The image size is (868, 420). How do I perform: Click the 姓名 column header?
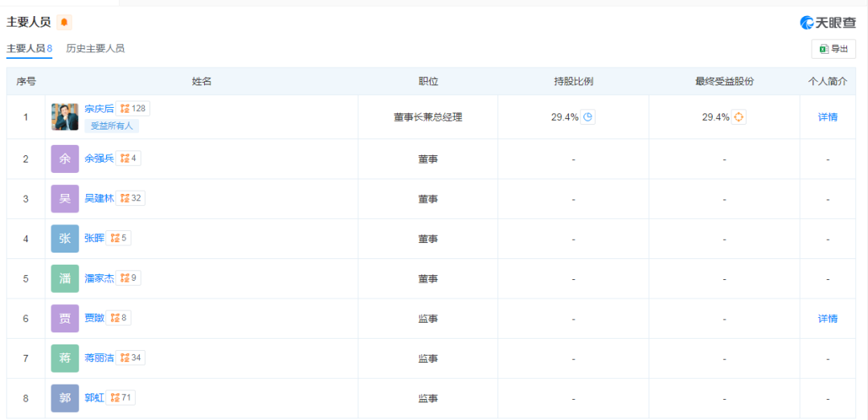click(x=202, y=81)
